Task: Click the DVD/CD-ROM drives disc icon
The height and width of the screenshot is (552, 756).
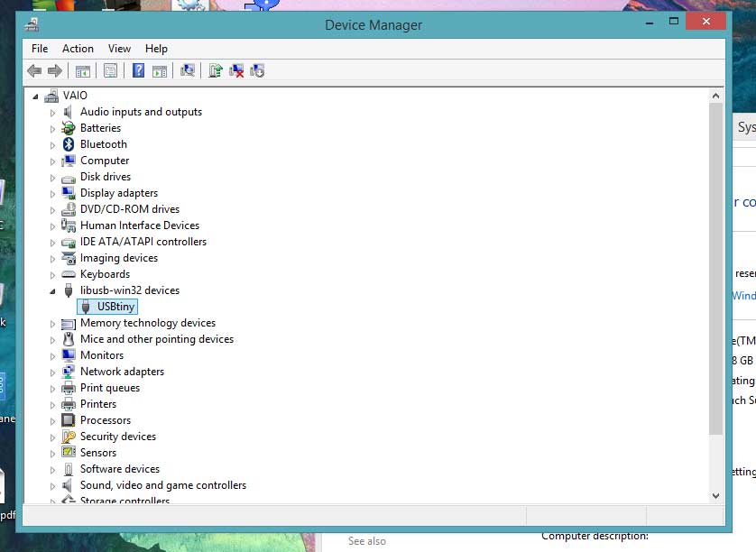Action: coord(69,209)
